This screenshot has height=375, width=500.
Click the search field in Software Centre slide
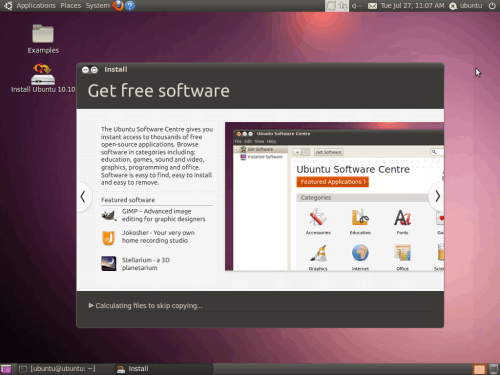[437, 152]
